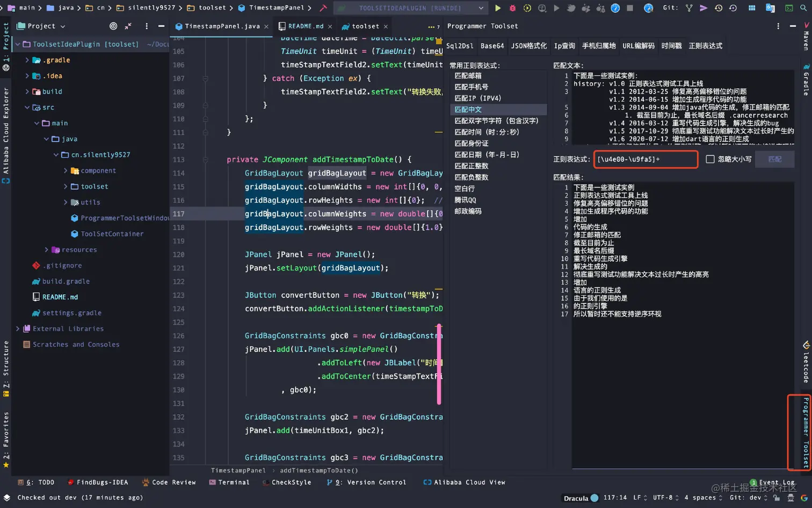This screenshot has height=508, width=812.
Task: Click the regex expression input field
Action: [646, 159]
